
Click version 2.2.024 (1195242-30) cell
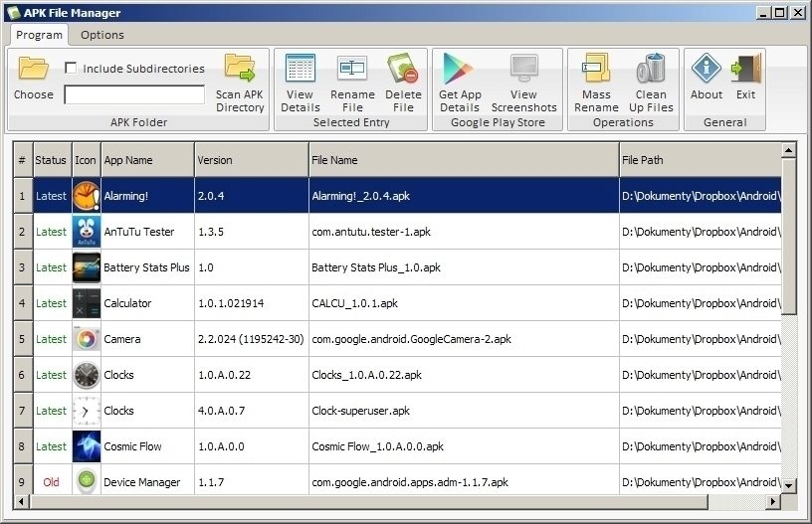tap(252, 339)
